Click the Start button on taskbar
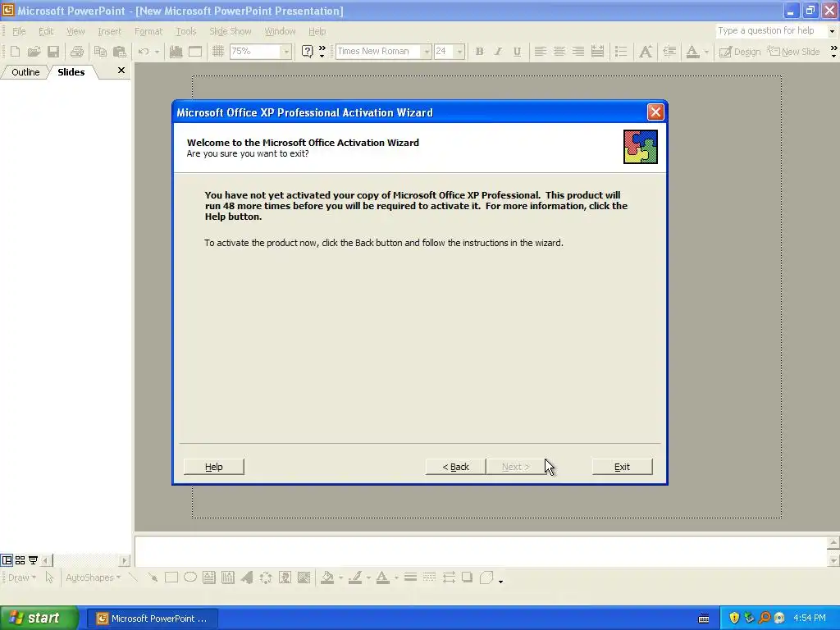 tap(39, 619)
